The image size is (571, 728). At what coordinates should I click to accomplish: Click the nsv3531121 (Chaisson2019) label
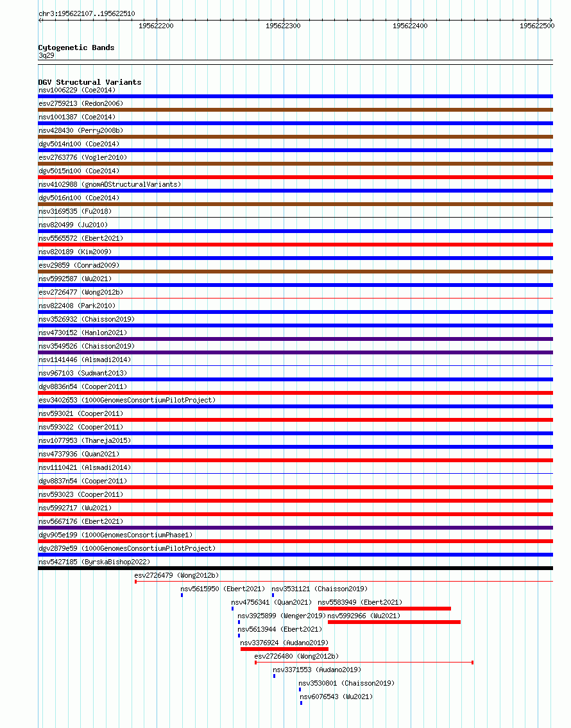point(320,588)
